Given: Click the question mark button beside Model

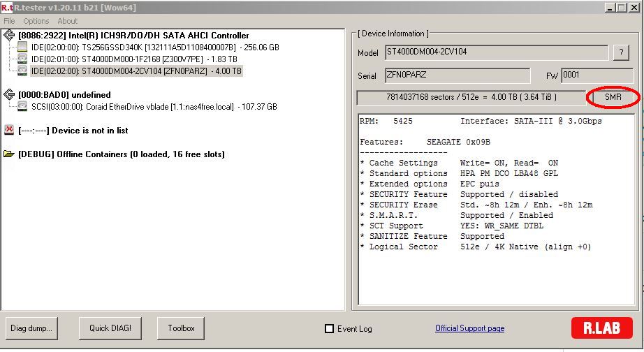Looking at the screenshot, I should (x=621, y=52).
